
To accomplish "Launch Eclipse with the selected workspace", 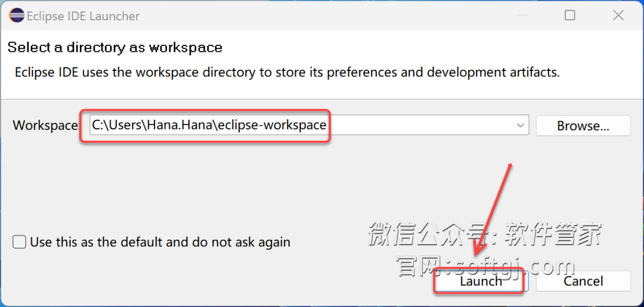I will pyautogui.click(x=481, y=281).
